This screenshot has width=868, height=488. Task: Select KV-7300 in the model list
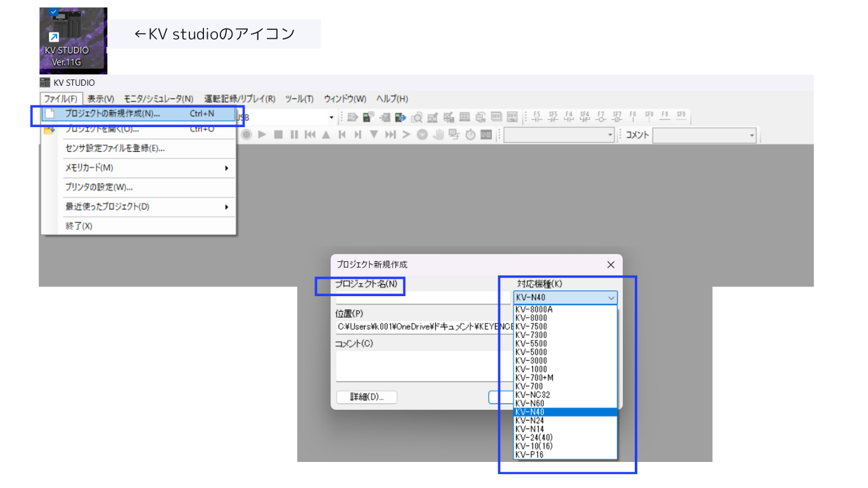tap(565, 335)
